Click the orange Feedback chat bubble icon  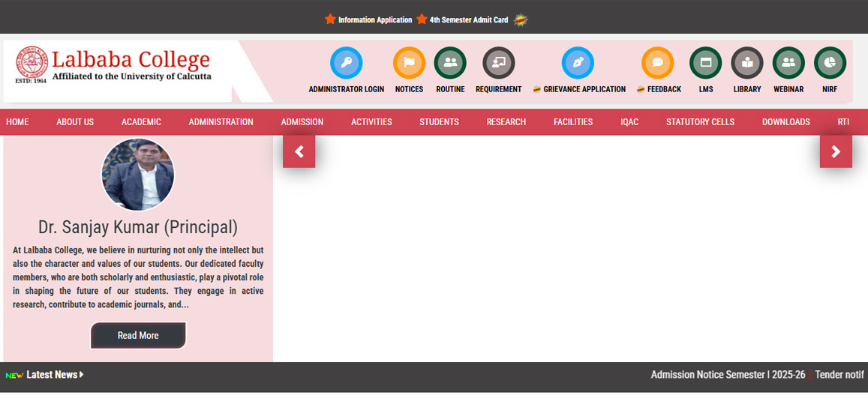click(x=658, y=62)
